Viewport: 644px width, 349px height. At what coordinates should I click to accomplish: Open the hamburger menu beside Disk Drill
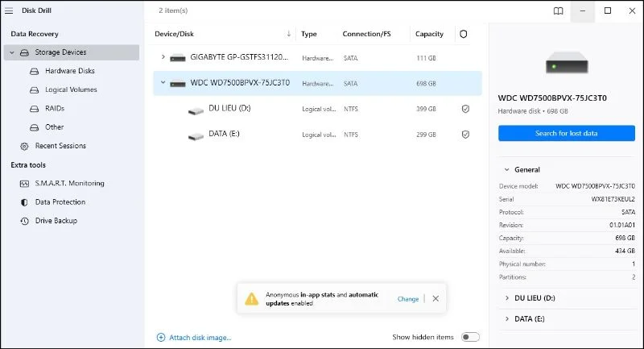pyautogui.click(x=9, y=10)
